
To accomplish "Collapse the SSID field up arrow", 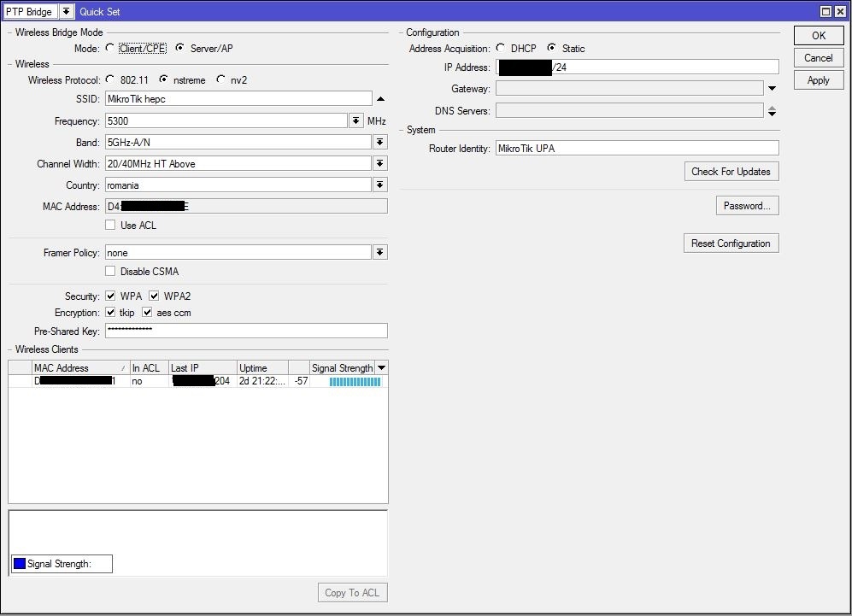I will (x=380, y=99).
